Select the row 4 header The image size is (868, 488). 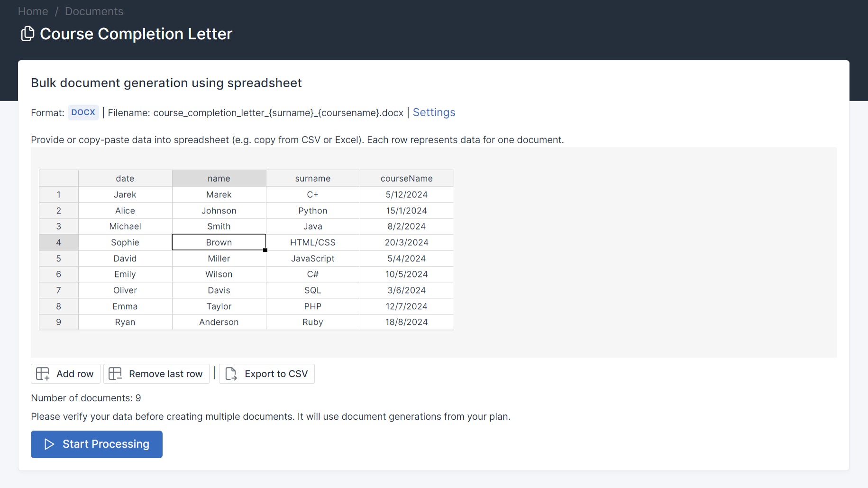pyautogui.click(x=59, y=242)
